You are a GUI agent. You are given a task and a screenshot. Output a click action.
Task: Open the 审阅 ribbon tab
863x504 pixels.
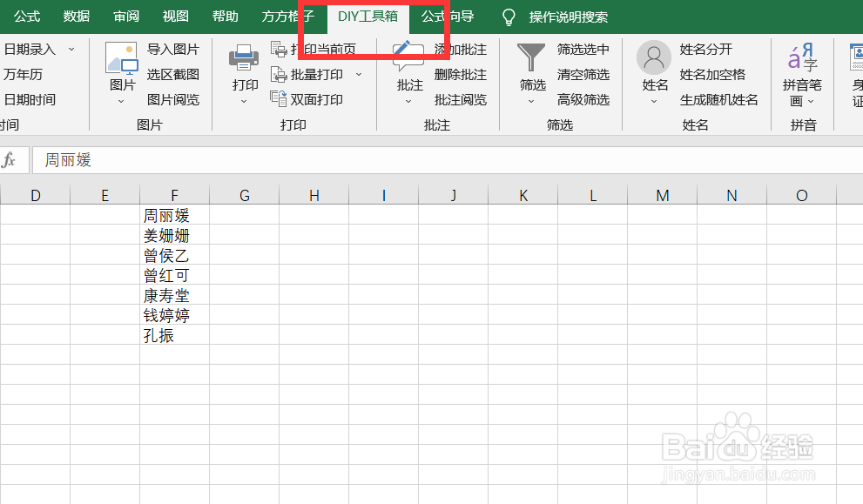(x=126, y=17)
